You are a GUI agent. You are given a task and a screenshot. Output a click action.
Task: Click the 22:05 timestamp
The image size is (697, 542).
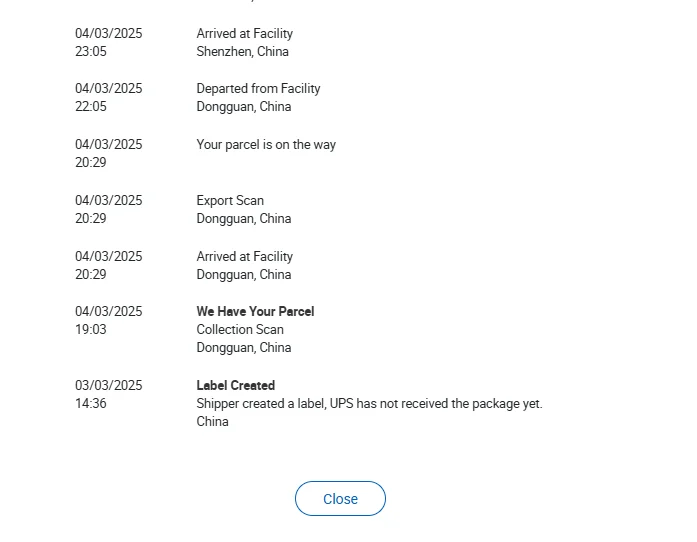click(91, 106)
